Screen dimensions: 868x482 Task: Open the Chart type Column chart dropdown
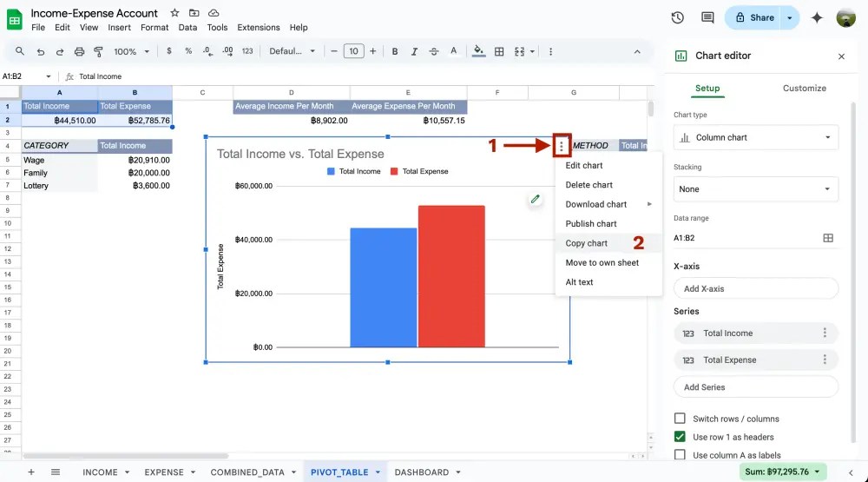click(755, 137)
